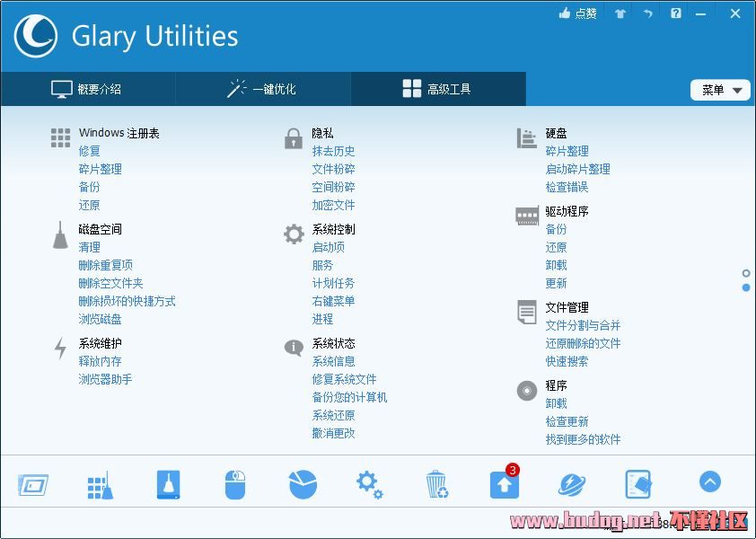Screen dimensions: 756x539
Task: Click the gears icon in bottom toolbar
Action: [x=369, y=482]
